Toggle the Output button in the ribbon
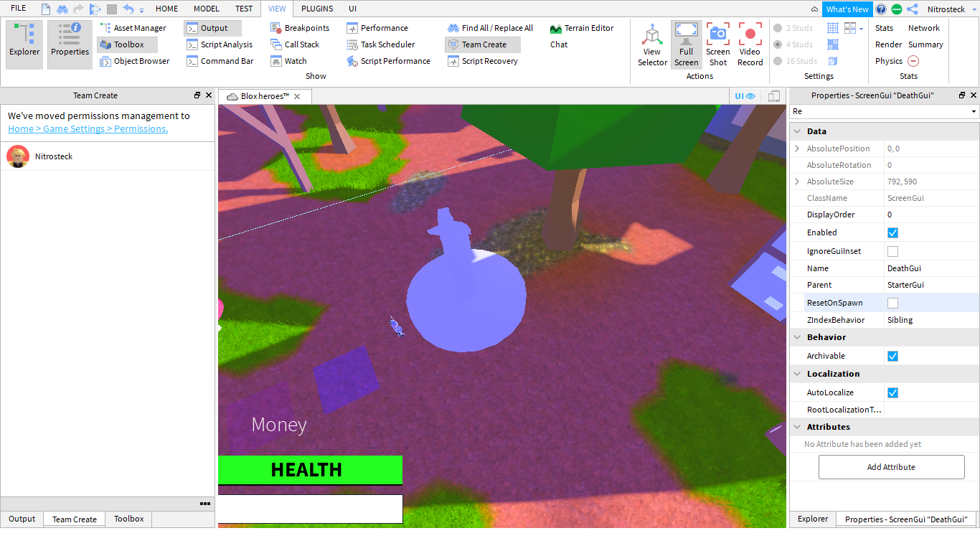Image resolution: width=980 pixels, height=551 pixels. point(212,28)
